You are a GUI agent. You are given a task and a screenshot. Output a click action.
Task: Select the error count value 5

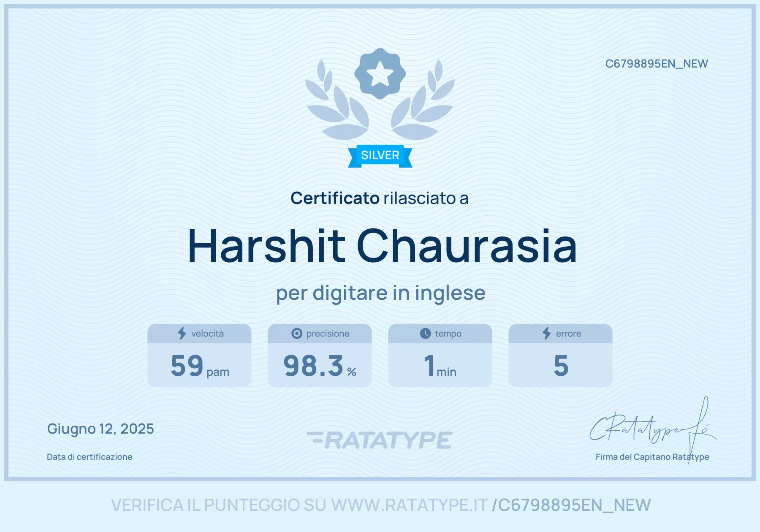click(561, 366)
